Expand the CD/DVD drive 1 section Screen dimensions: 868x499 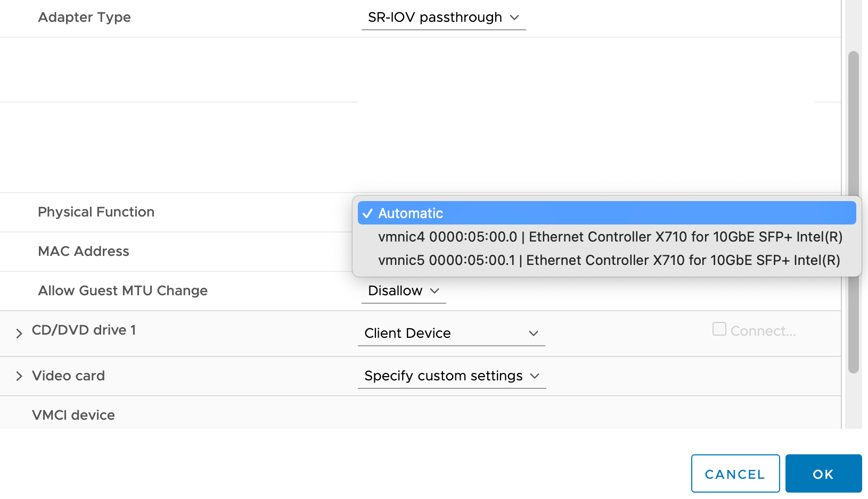(19, 334)
